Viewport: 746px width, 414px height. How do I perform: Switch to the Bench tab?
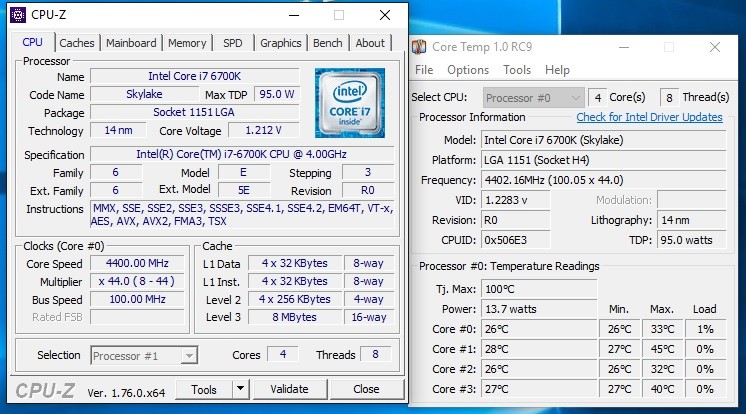pos(328,43)
